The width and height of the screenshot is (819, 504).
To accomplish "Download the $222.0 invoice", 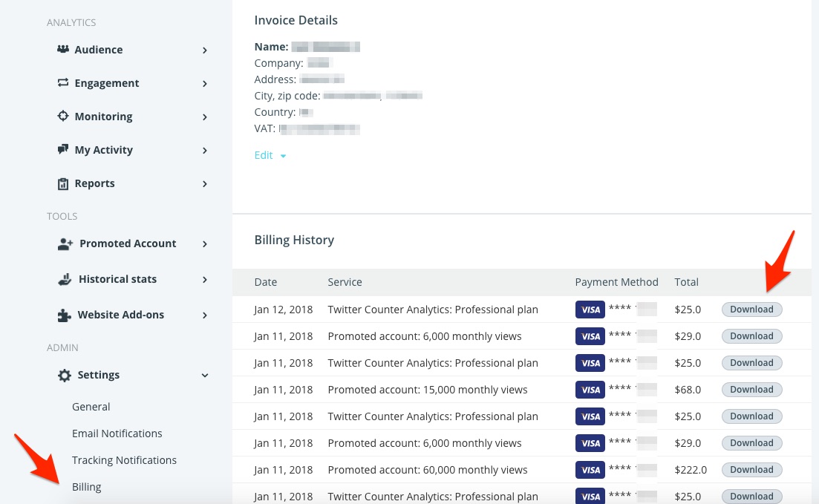I will click(x=751, y=470).
